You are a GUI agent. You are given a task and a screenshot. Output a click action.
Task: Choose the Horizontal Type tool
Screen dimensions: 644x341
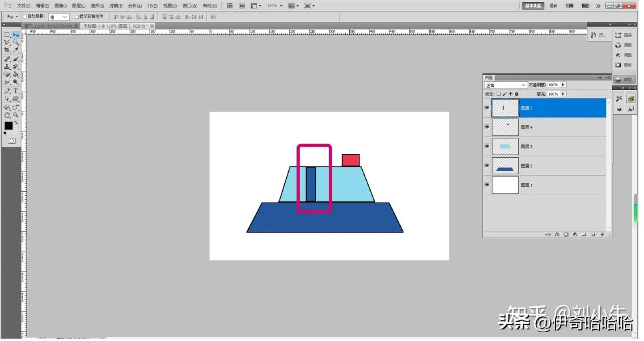coord(16,91)
